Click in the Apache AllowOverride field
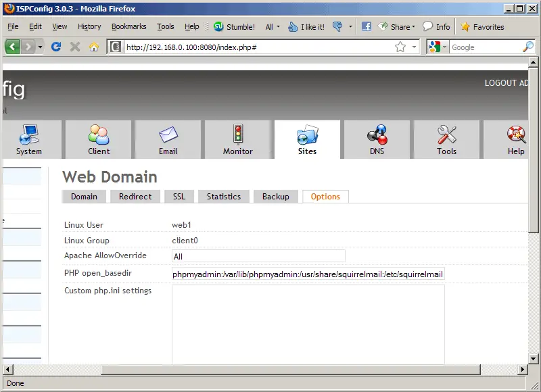Viewport: 541px width, 392px height. tap(258, 256)
